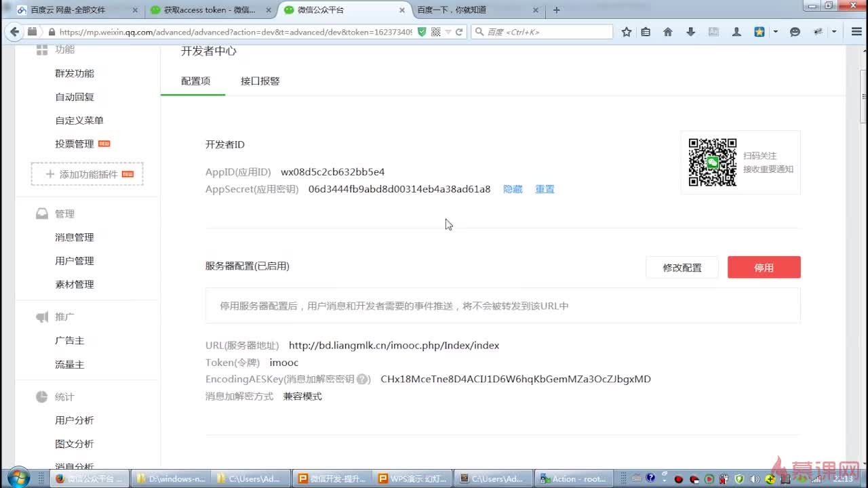Open the bookmarks list icon
The width and height of the screenshot is (868, 488).
coord(646,32)
